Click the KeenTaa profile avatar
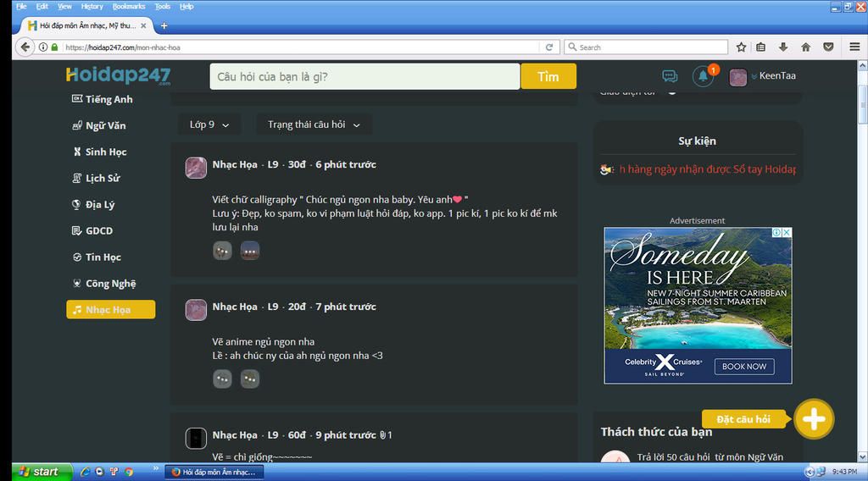Viewport: 868px width, 481px height. 738,77
